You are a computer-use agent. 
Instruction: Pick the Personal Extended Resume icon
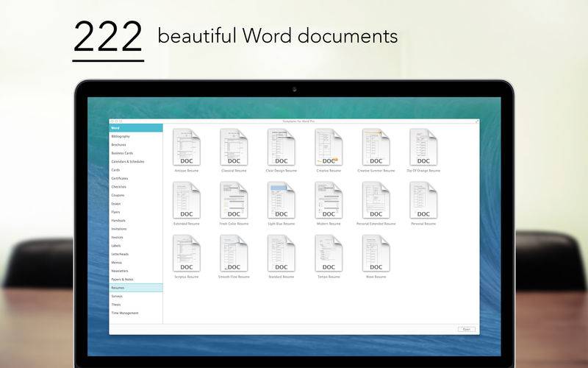coord(376,200)
